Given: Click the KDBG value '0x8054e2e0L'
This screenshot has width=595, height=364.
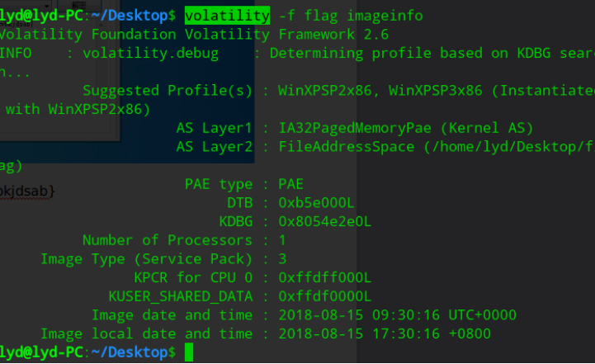Looking at the screenshot, I should (325, 221).
